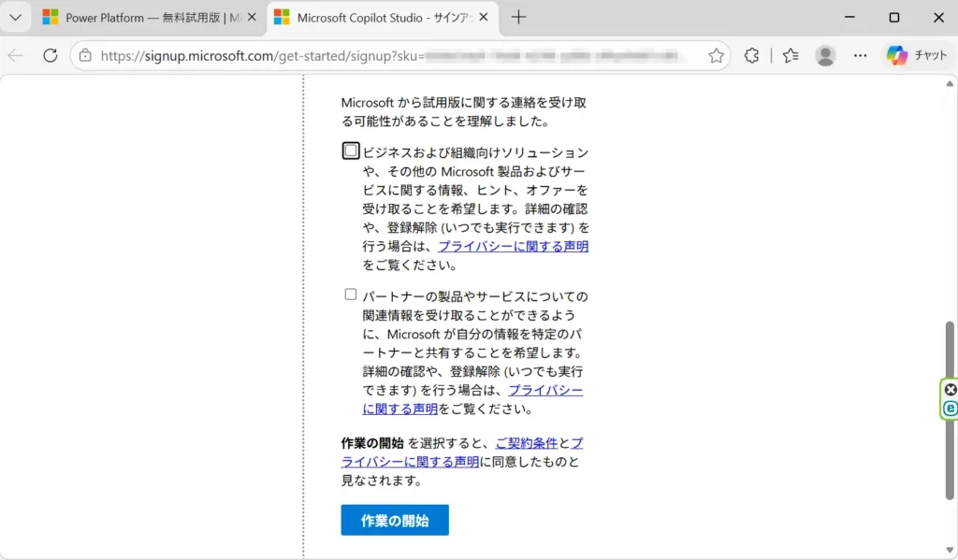Click the URL address bar field
The height and width of the screenshot is (560, 958).
393,56
